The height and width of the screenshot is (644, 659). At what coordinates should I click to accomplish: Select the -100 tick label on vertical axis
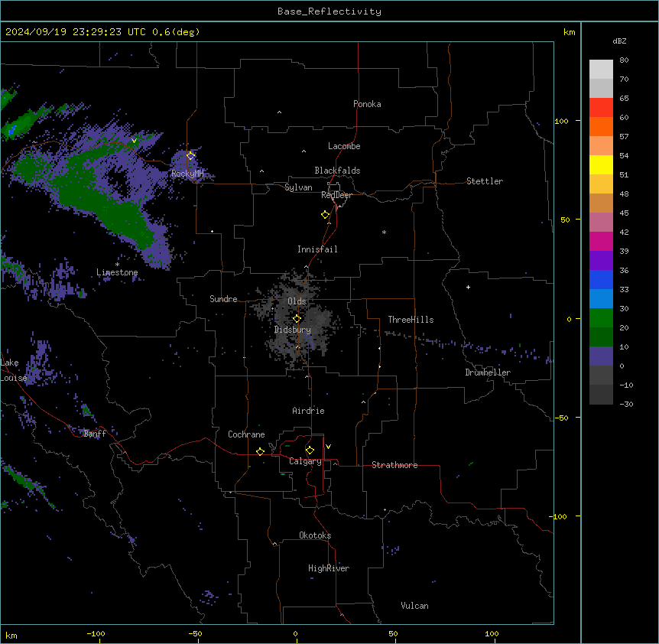(559, 516)
